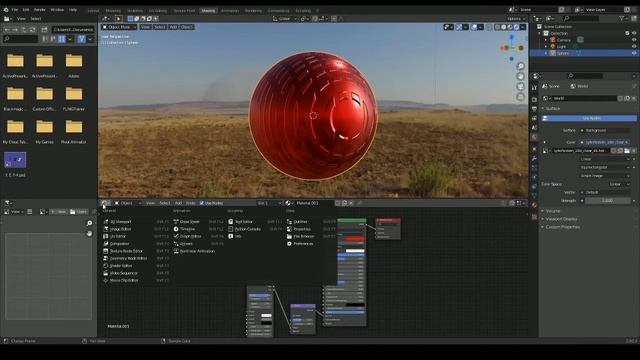Select Text Editor under Scripting
Screen dimensions: 640x360
[244, 222]
